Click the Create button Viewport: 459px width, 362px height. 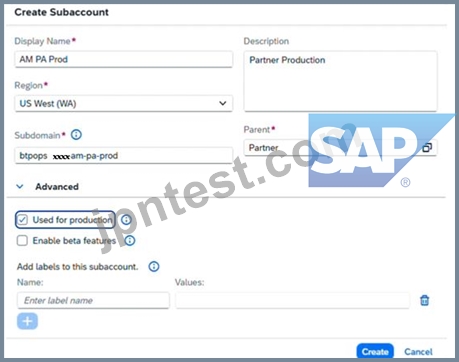[x=375, y=351]
